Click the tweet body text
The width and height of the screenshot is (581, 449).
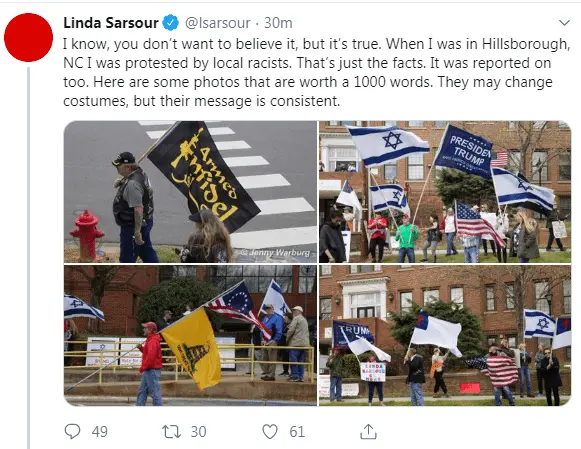click(x=316, y=72)
